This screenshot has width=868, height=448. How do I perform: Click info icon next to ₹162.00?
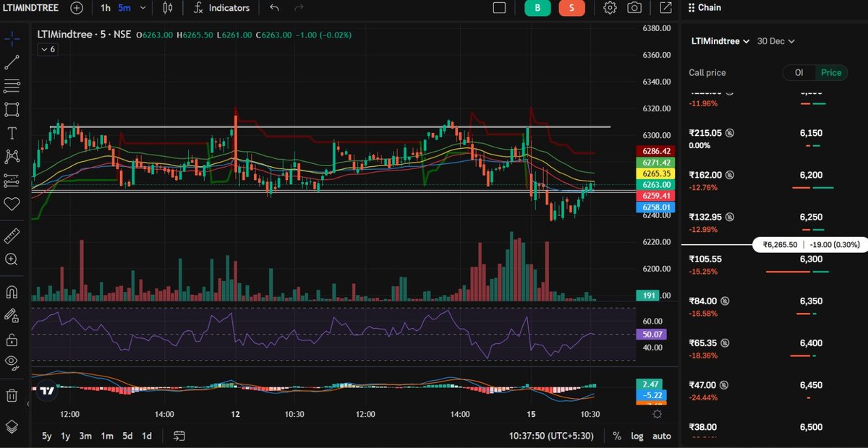coord(730,175)
